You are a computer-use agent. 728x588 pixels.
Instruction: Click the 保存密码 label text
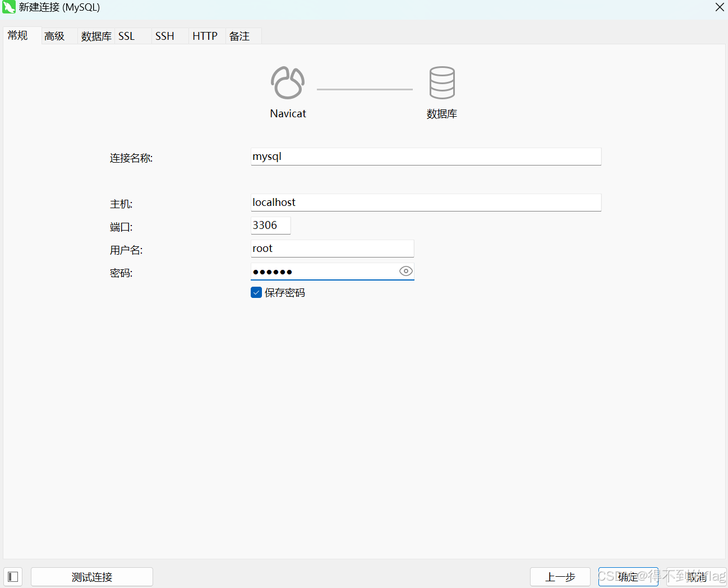pyautogui.click(x=285, y=293)
